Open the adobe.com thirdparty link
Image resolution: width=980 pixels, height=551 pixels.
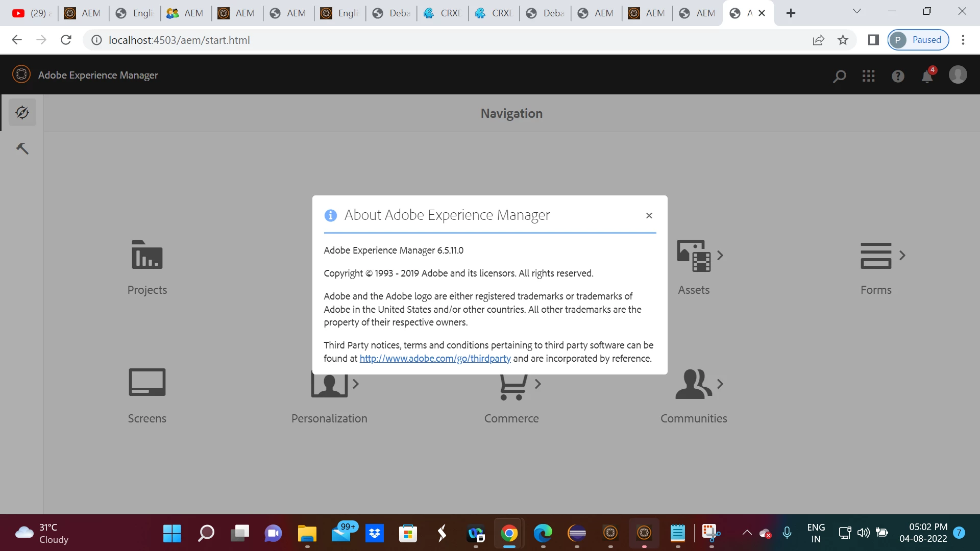(435, 358)
